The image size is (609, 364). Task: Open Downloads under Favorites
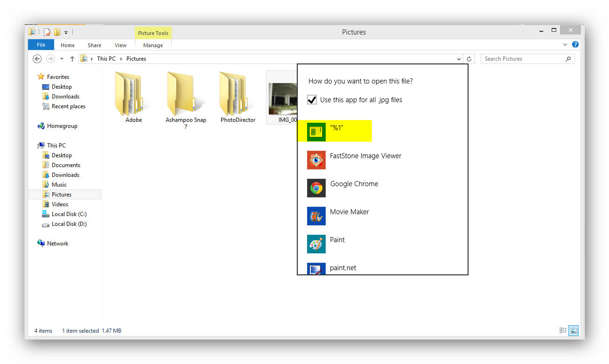click(65, 97)
